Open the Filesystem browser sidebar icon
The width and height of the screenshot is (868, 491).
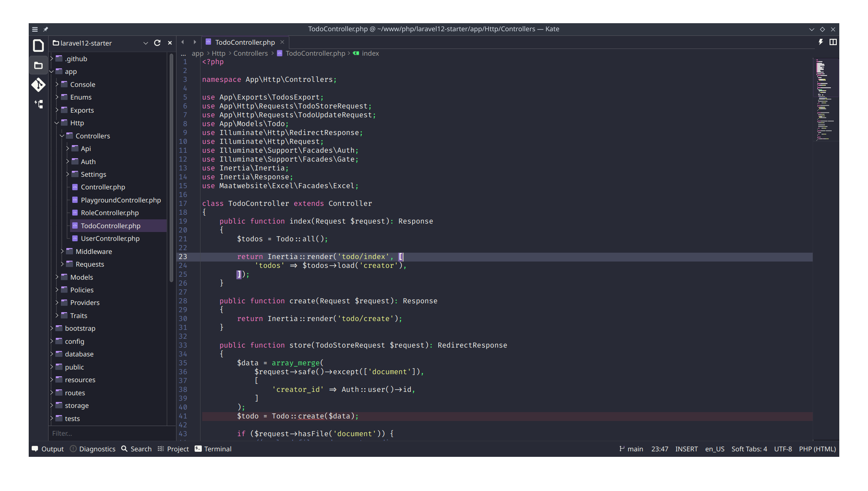tap(38, 65)
